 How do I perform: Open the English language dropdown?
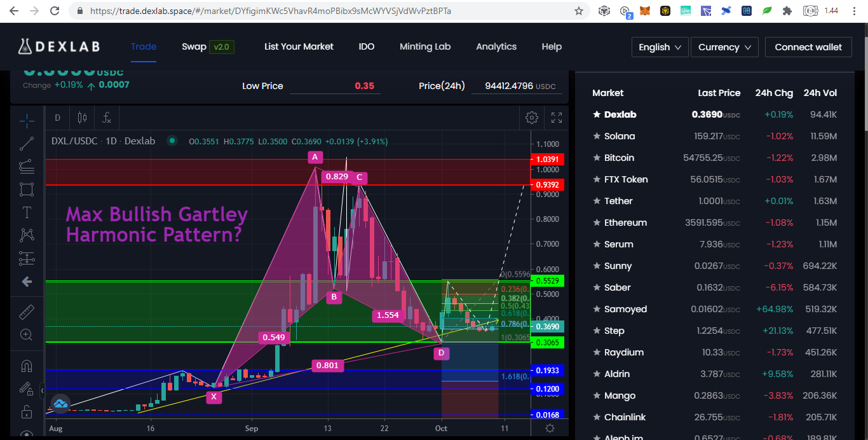pyautogui.click(x=660, y=47)
